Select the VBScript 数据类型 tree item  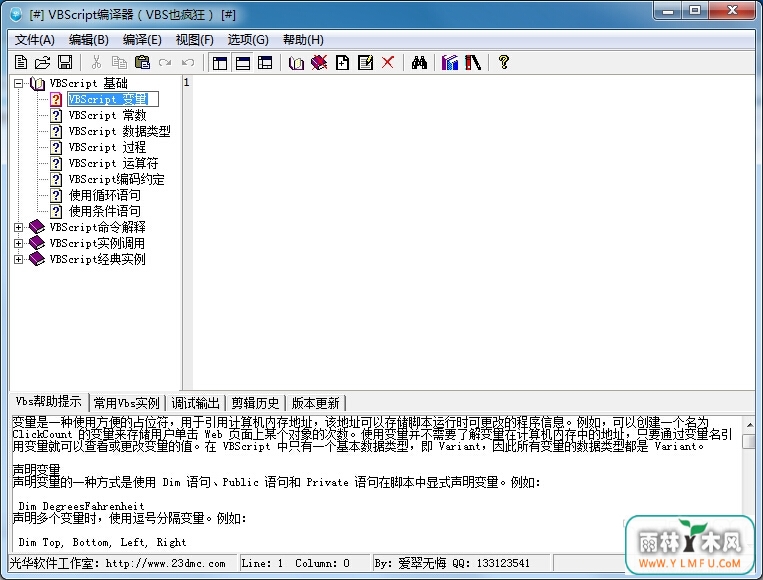[x=119, y=131]
